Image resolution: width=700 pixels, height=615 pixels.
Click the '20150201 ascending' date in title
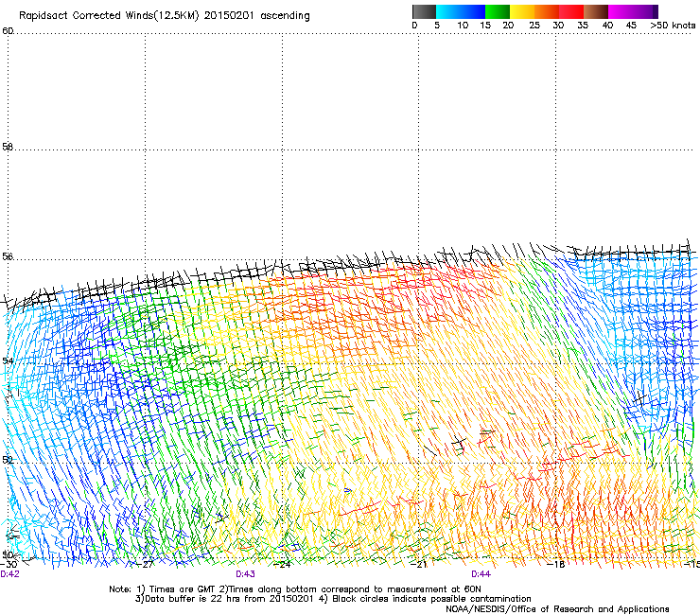click(x=256, y=16)
